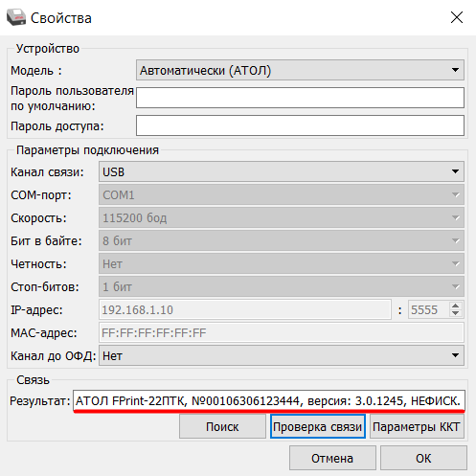Open the Модель dropdown list
Image resolution: width=476 pixels, height=476 pixels.
tap(300, 70)
